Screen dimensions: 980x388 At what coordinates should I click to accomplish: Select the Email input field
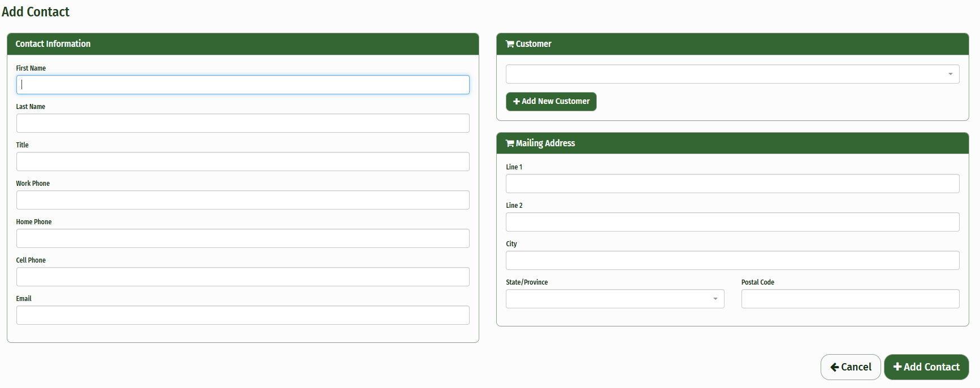(x=242, y=315)
